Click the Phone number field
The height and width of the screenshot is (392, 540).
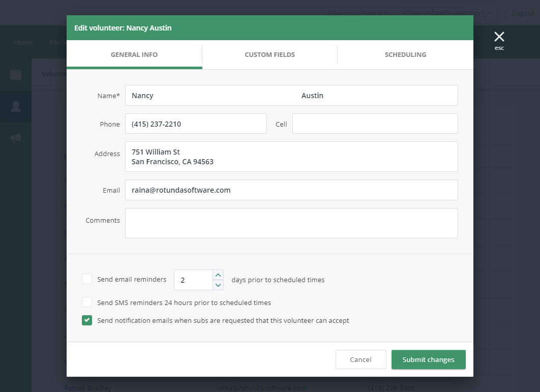pyautogui.click(x=195, y=124)
